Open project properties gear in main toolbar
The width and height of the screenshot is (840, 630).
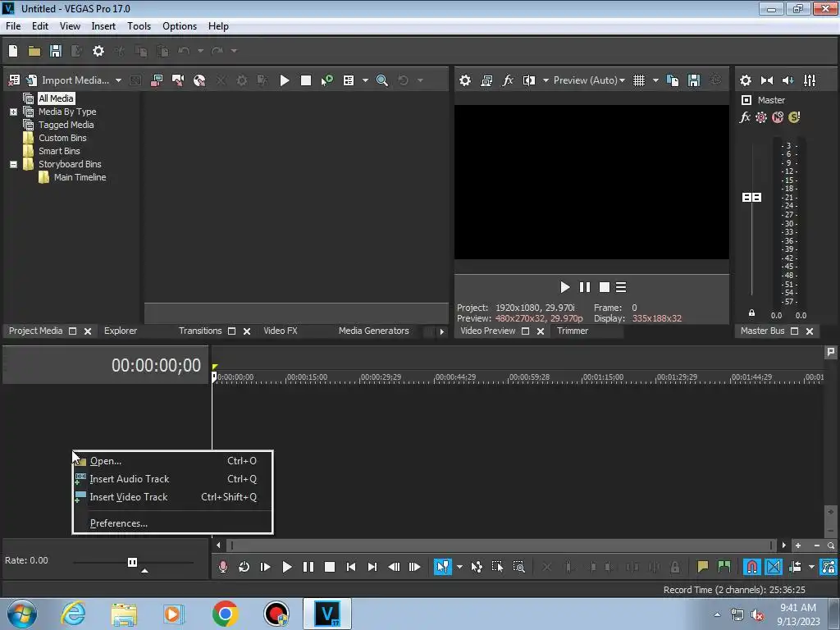98,51
